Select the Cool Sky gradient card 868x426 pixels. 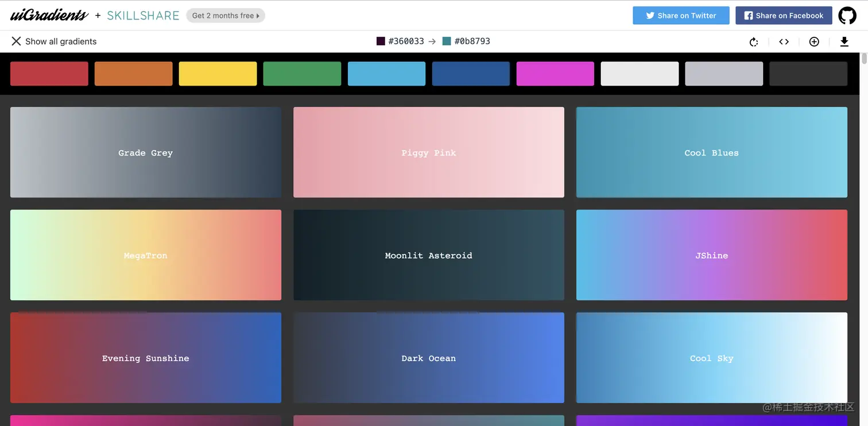click(x=712, y=358)
